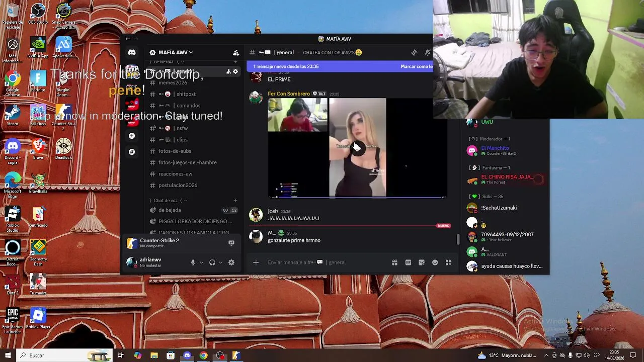Mute the microphone in Discord user panel

[193, 262]
